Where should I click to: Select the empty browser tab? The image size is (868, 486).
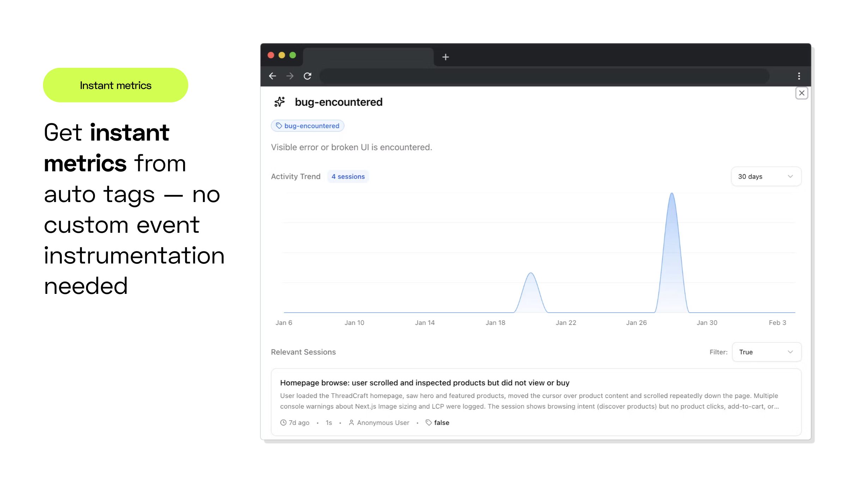pyautogui.click(x=368, y=57)
